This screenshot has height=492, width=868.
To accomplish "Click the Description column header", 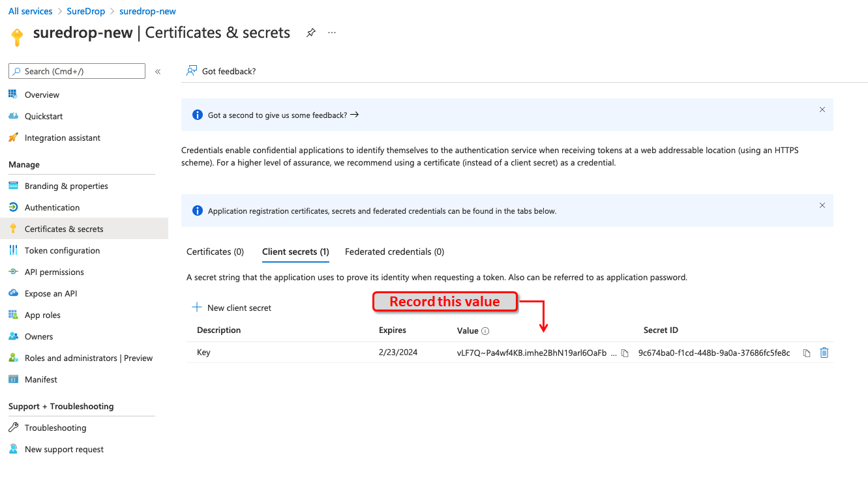I will (219, 330).
